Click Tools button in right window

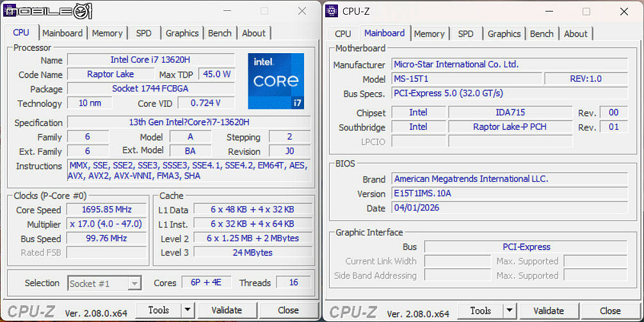481,311
